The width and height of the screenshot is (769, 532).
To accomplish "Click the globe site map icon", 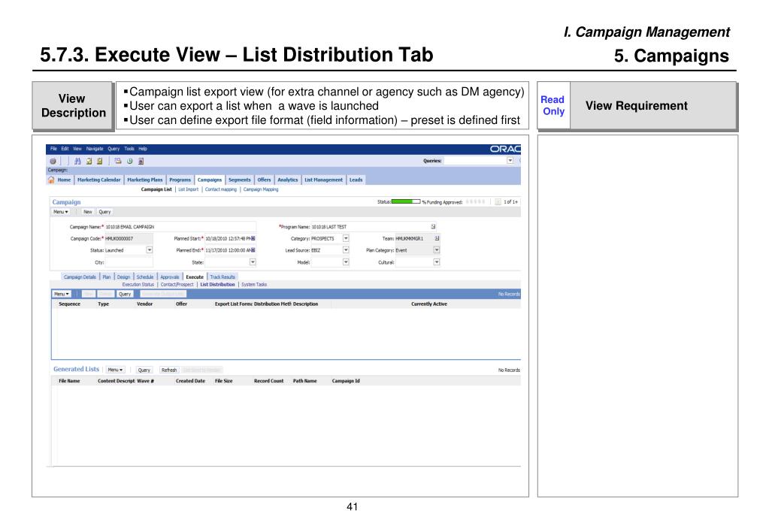I will click(x=53, y=161).
